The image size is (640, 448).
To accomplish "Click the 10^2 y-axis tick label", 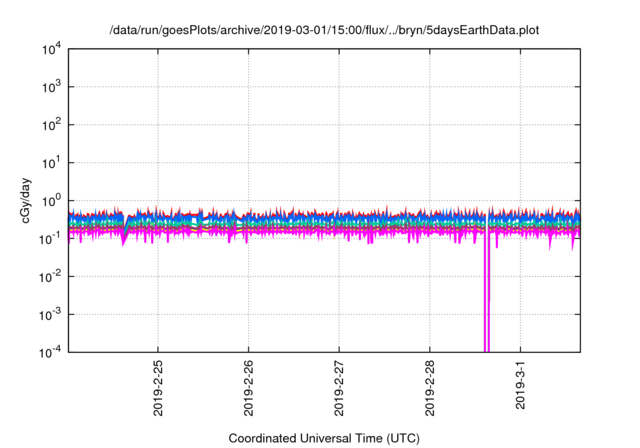I will (51, 125).
